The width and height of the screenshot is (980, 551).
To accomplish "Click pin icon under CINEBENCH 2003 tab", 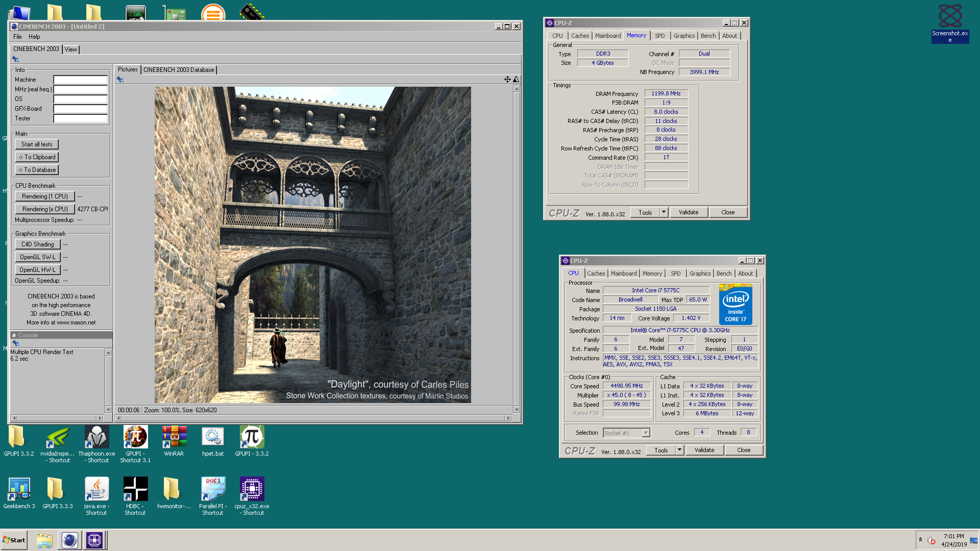I will point(15,59).
